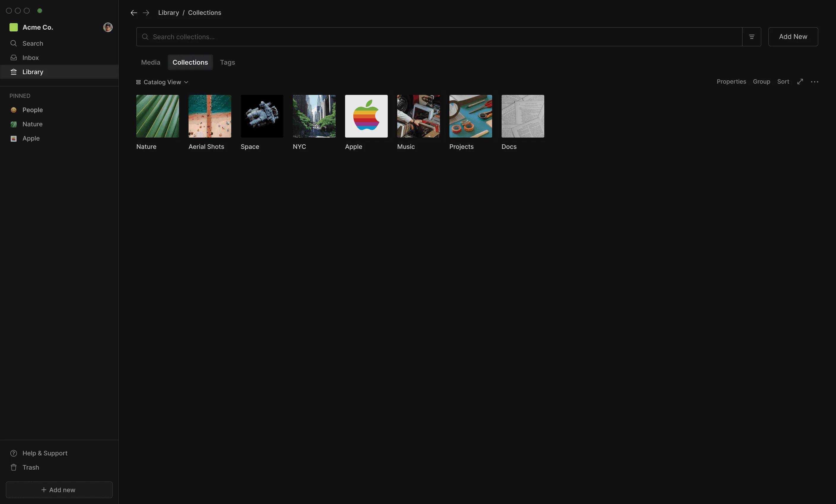Screen dimensions: 836x504
Task: Click the Add New button top right
Action: tap(793, 37)
